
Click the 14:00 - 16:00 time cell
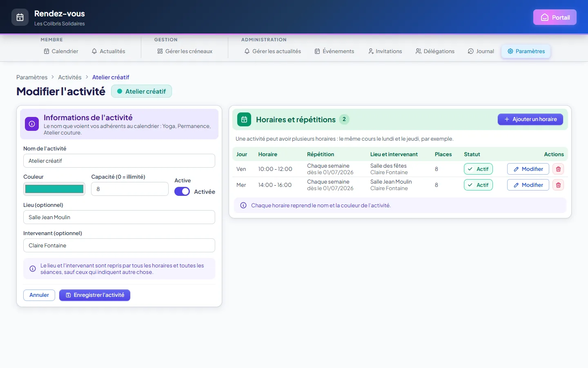click(x=275, y=185)
